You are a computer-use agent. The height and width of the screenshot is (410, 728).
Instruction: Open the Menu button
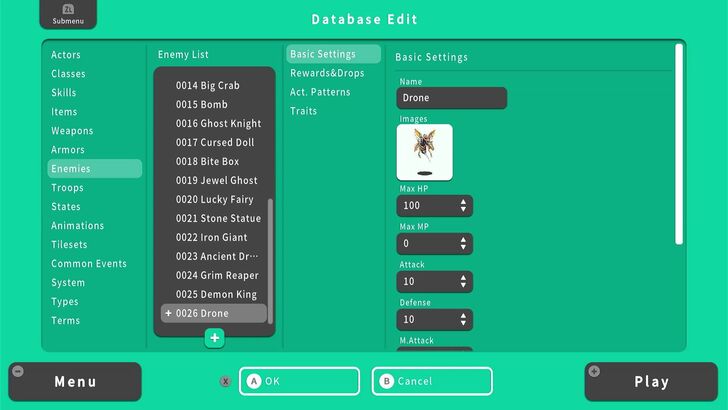(75, 382)
